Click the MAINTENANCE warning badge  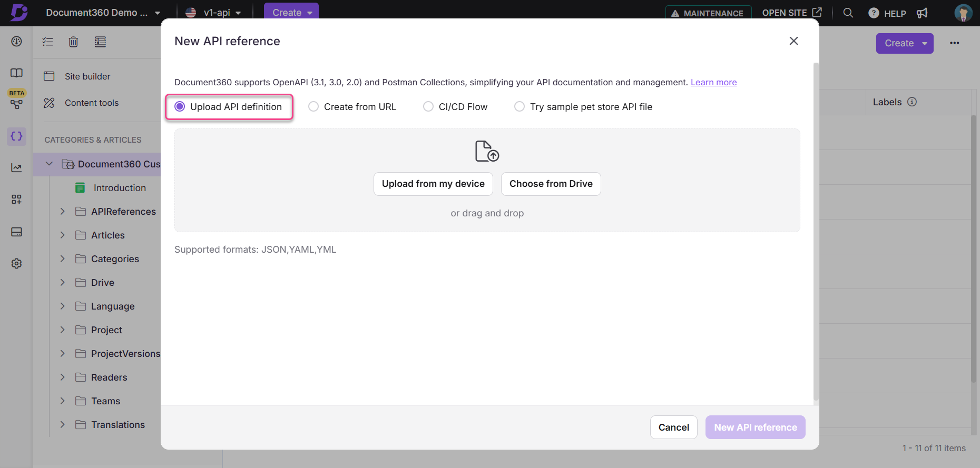pyautogui.click(x=708, y=13)
